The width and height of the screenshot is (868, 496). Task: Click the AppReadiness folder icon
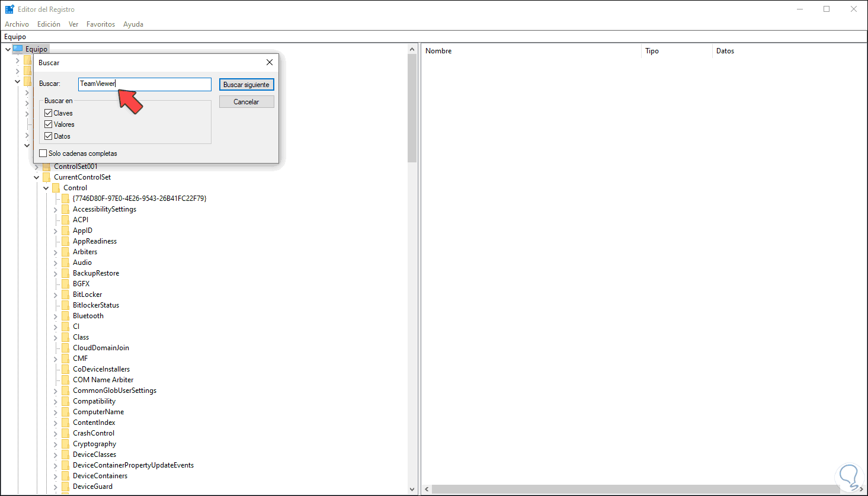point(66,241)
